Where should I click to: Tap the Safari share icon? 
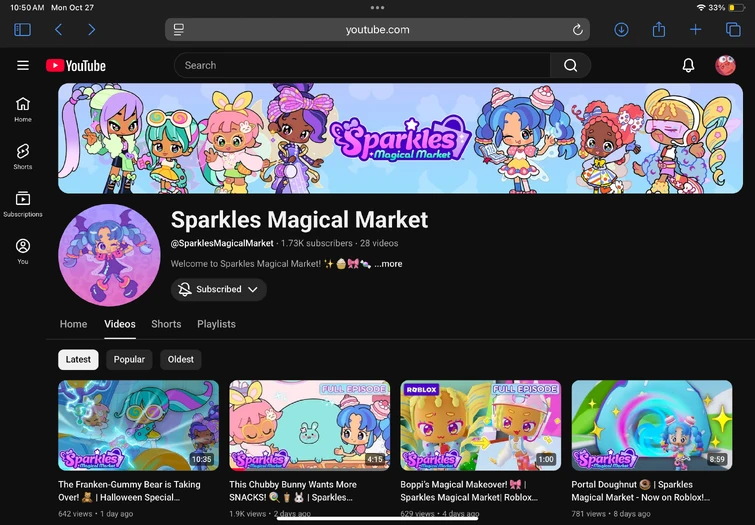pyautogui.click(x=659, y=29)
